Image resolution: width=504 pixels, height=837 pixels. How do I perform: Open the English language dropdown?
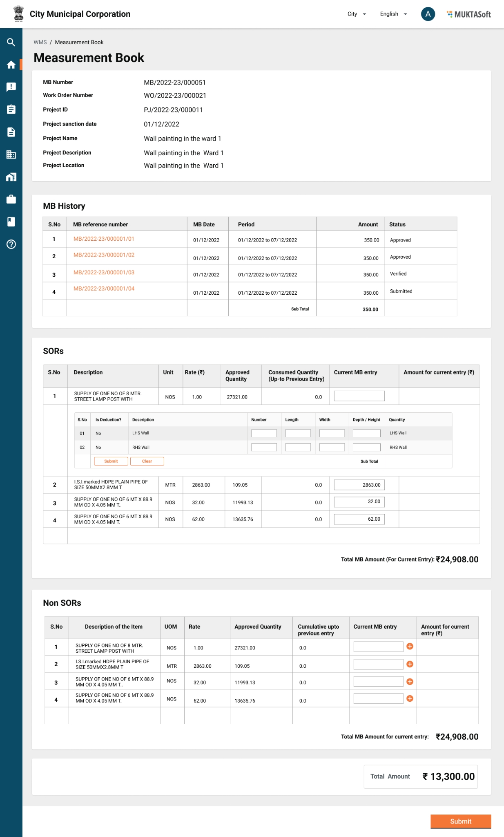393,14
